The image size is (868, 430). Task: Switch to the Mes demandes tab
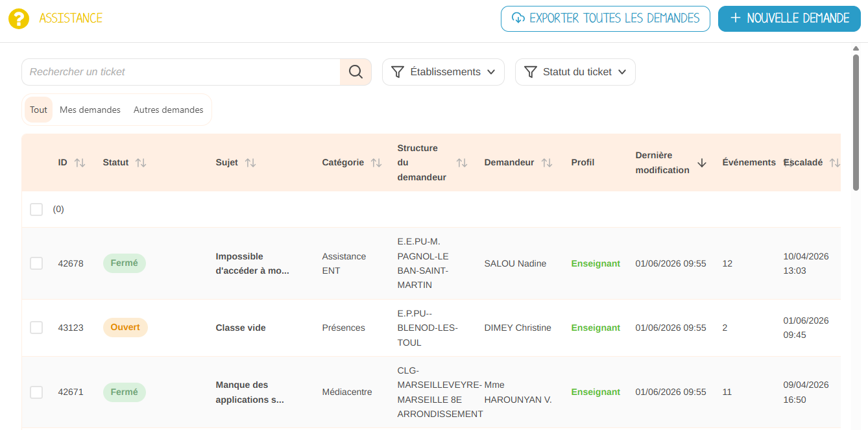click(90, 110)
